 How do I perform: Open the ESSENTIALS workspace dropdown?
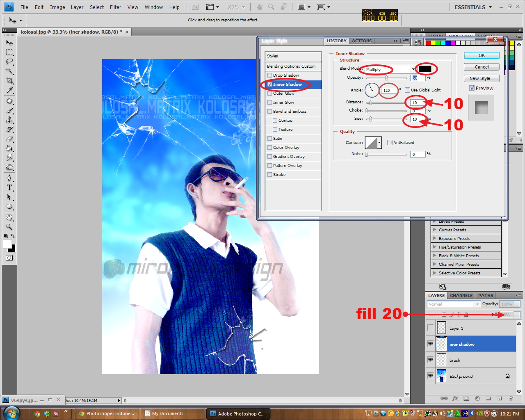click(x=473, y=7)
